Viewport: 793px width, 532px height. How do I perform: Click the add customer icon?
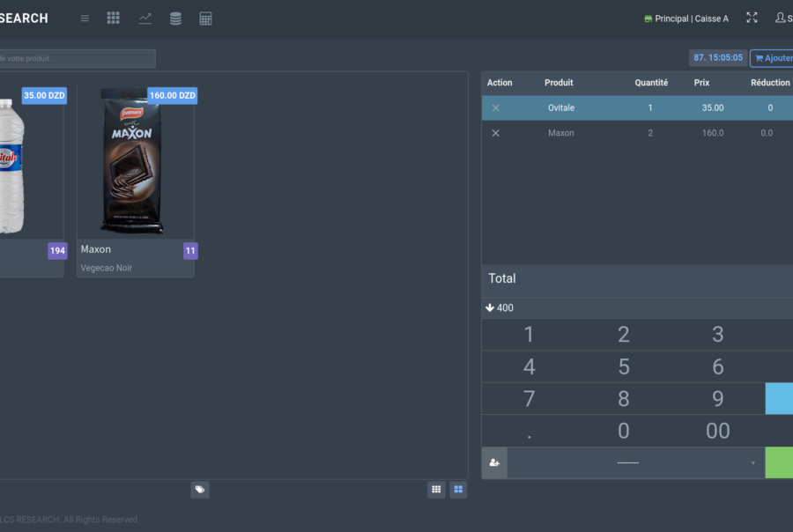[x=494, y=462]
